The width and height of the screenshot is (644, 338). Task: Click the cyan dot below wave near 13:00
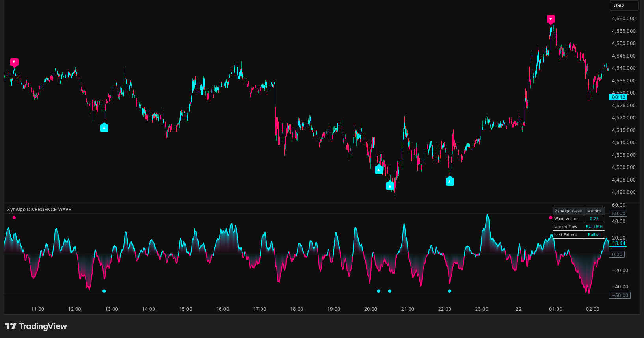tap(104, 291)
